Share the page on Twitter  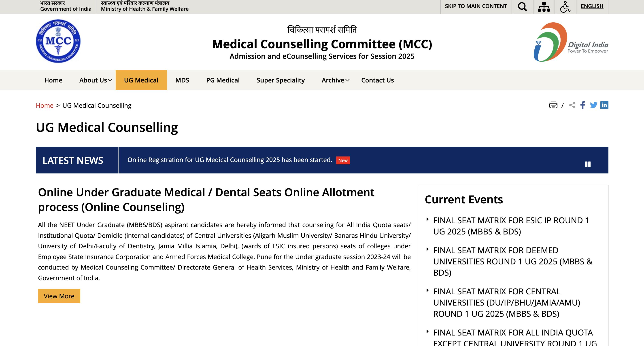594,105
